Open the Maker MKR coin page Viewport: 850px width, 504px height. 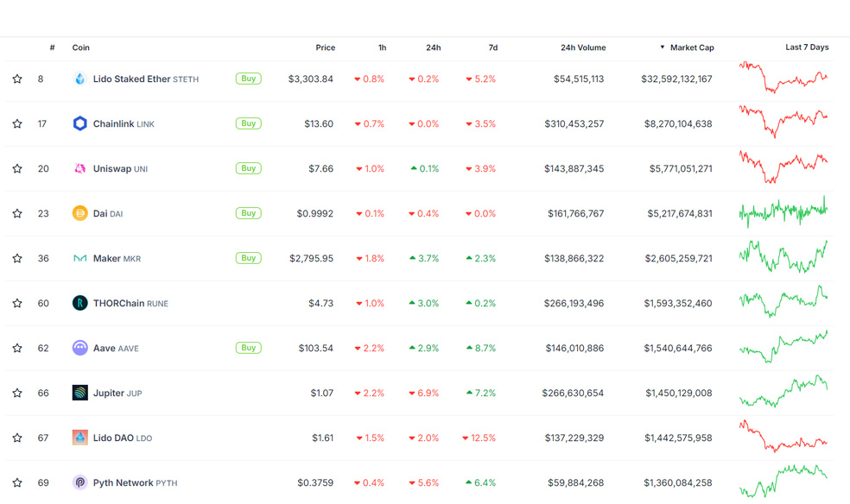tap(117, 259)
